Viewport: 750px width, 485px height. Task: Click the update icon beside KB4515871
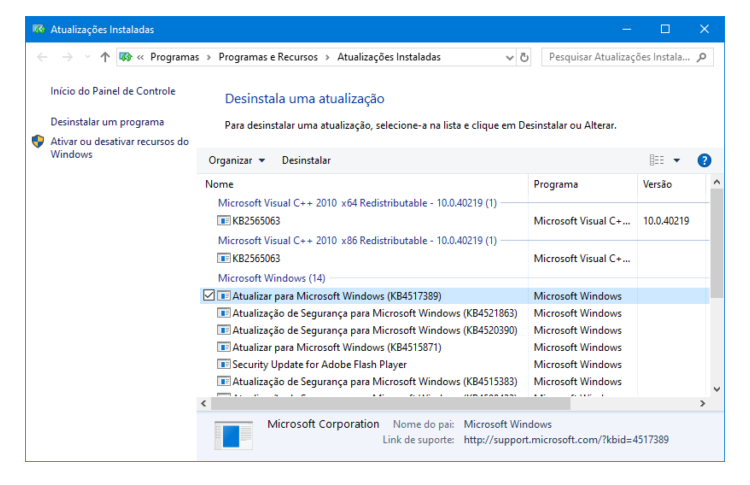[223, 347]
